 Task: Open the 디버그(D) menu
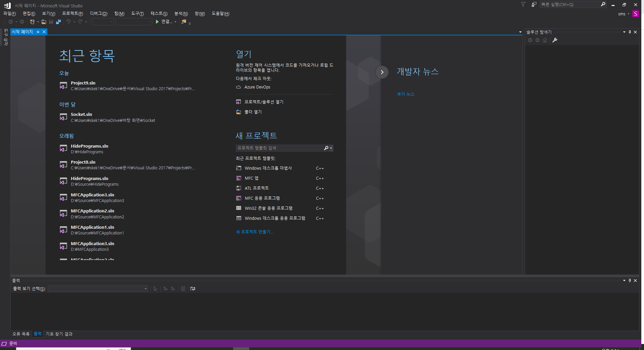(99, 14)
